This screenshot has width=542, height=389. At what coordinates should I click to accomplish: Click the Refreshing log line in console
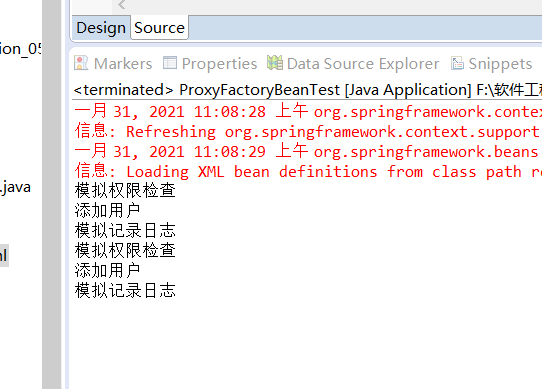point(308,132)
